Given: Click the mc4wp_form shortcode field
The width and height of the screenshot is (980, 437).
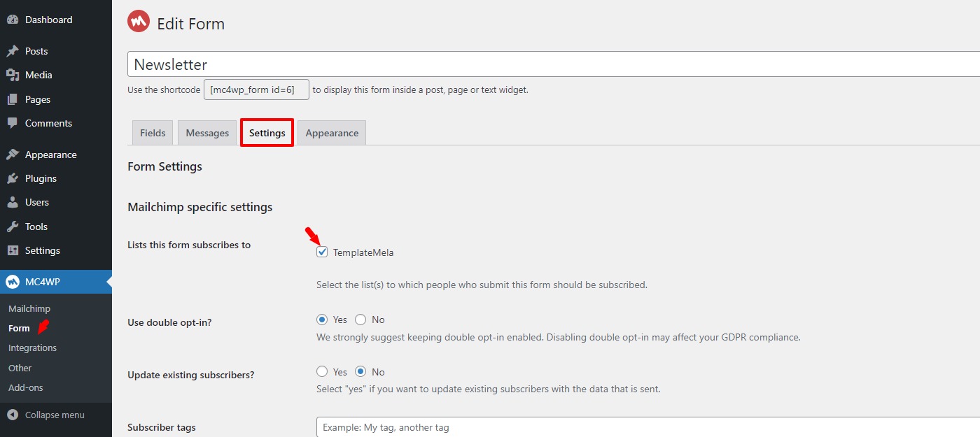Looking at the screenshot, I should click(256, 89).
